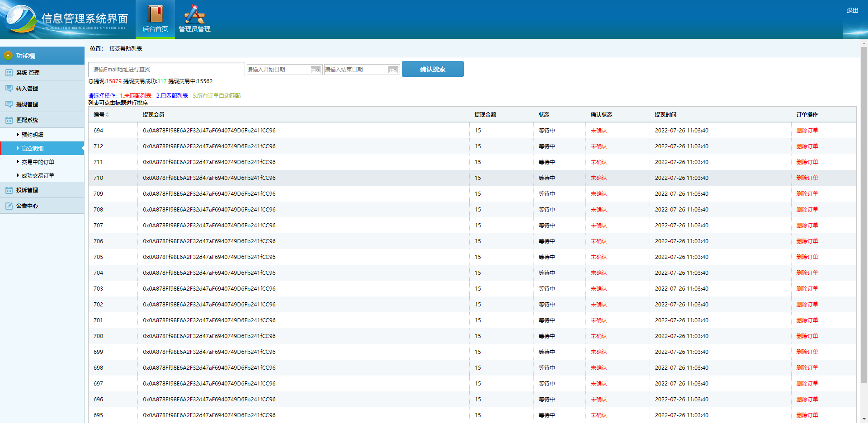Viewport: 868px width, 423px height.
Task: Click the 系统管理 sidebar icon
Action: (9, 73)
